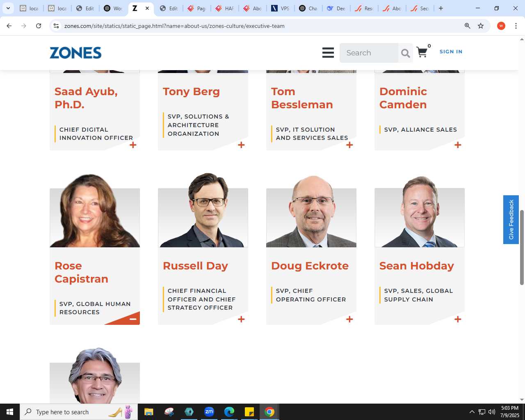Screen dimensions: 525x420
Task: Expand Dominic Camden's bio with plus
Action: (x=458, y=145)
